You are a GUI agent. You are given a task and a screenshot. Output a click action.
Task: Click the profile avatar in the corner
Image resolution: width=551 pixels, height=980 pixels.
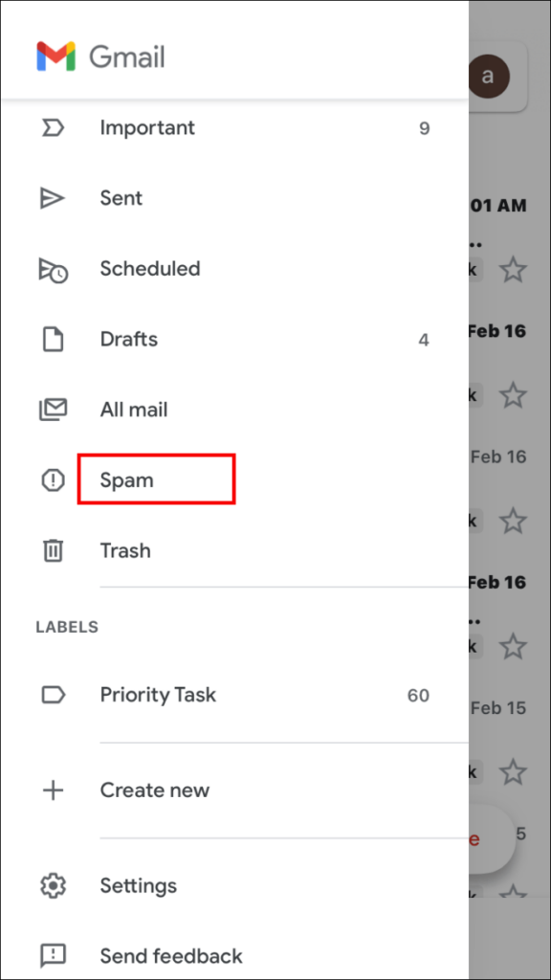tap(489, 78)
